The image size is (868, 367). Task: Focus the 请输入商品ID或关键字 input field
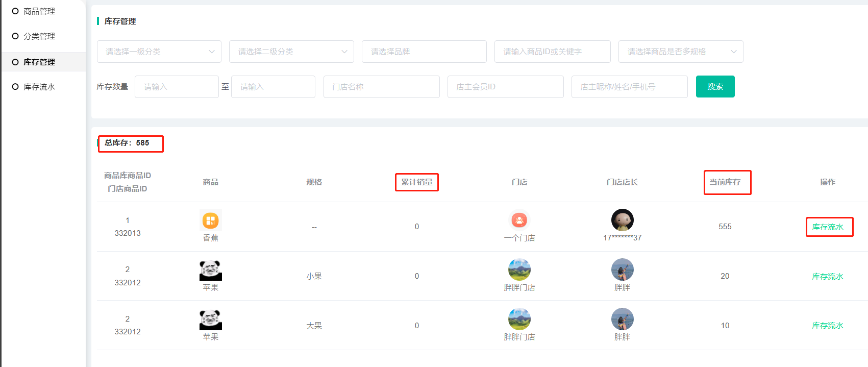pyautogui.click(x=552, y=52)
